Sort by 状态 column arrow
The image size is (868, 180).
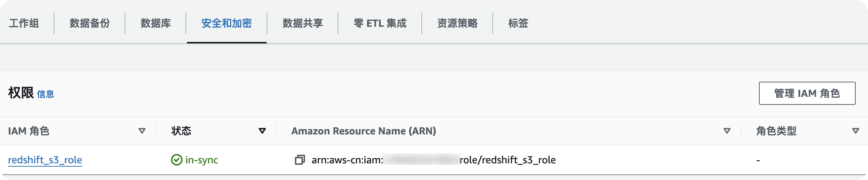tap(262, 131)
